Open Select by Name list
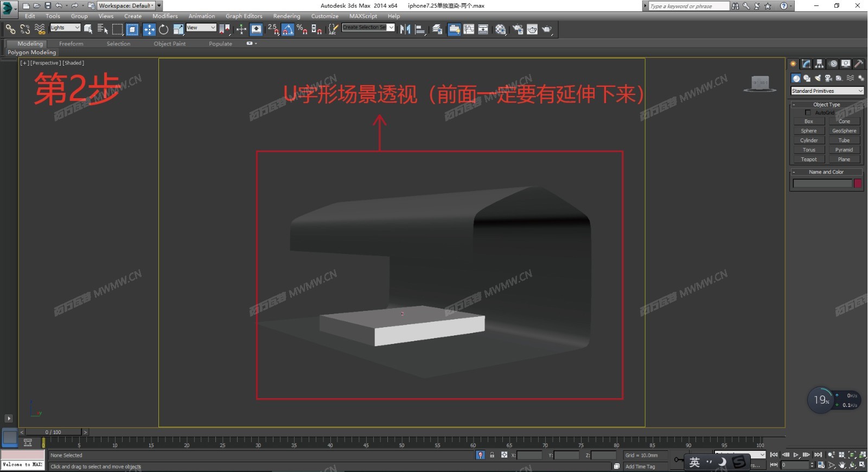The width and height of the screenshot is (868, 472). (x=103, y=29)
